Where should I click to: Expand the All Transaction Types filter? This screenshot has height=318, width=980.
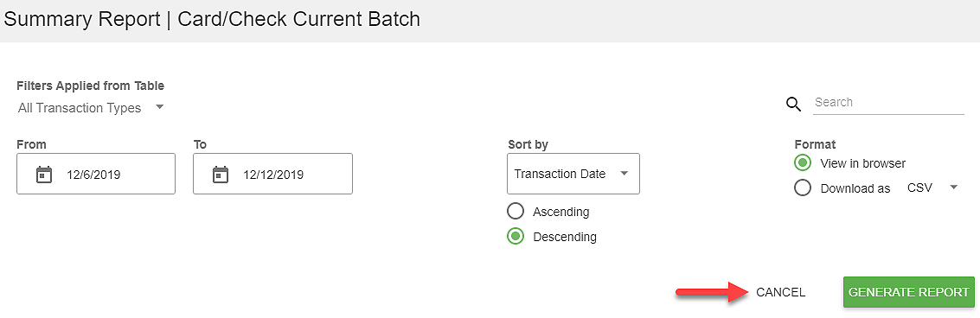[91, 108]
